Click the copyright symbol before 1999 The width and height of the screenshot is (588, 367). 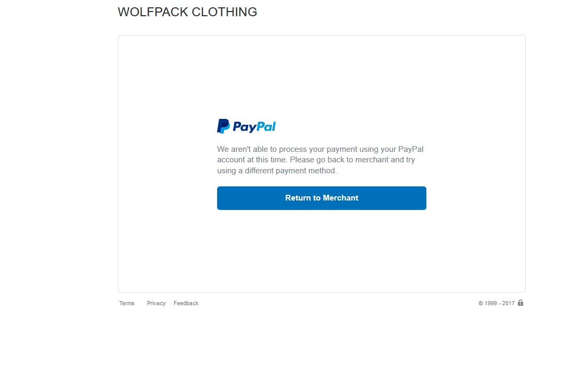tap(481, 303)
